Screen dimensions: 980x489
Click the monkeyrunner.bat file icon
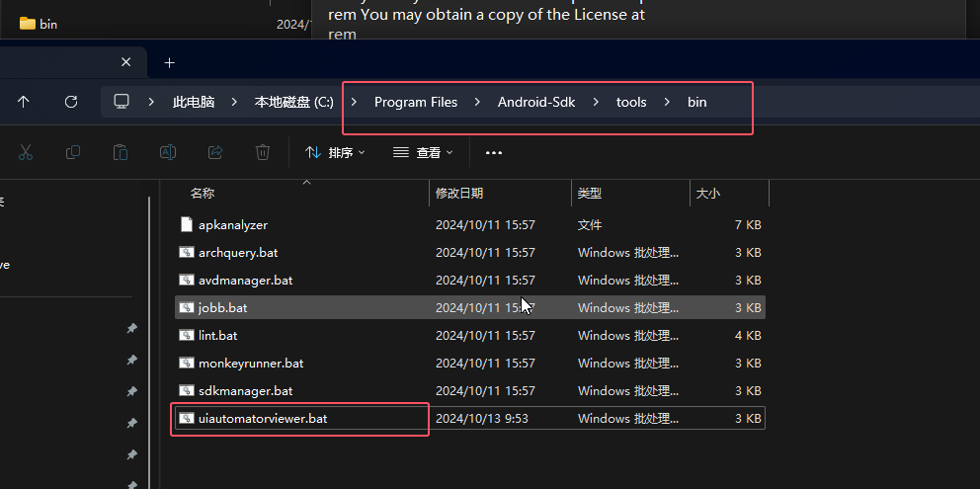(187, 363)
